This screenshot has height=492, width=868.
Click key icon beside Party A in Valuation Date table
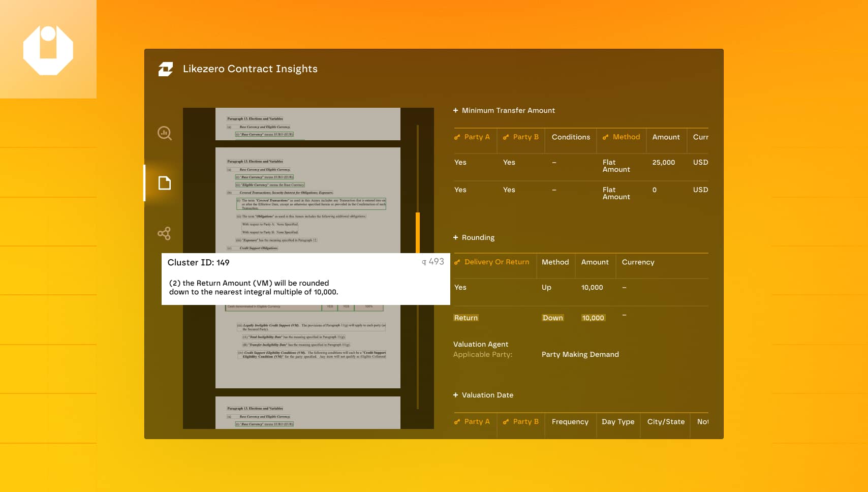click(457, 422)
